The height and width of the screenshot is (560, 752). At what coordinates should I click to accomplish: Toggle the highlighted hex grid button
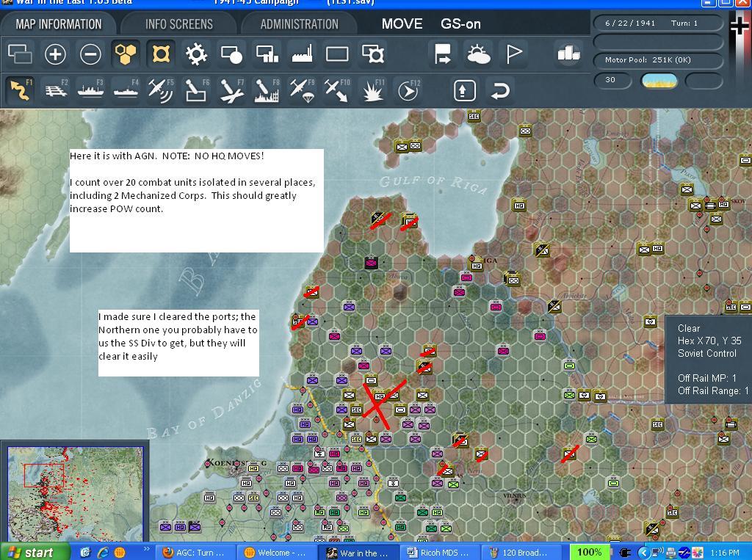click(125, 54)
